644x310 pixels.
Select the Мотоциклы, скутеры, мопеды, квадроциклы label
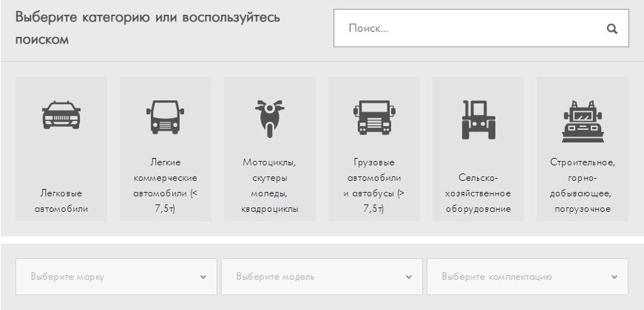tap(270, 185)
